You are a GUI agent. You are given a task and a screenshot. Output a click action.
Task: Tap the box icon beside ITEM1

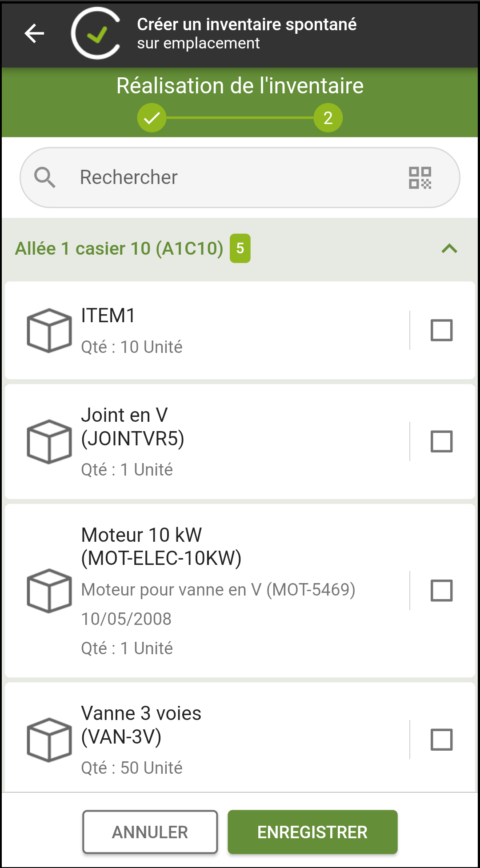49,330
